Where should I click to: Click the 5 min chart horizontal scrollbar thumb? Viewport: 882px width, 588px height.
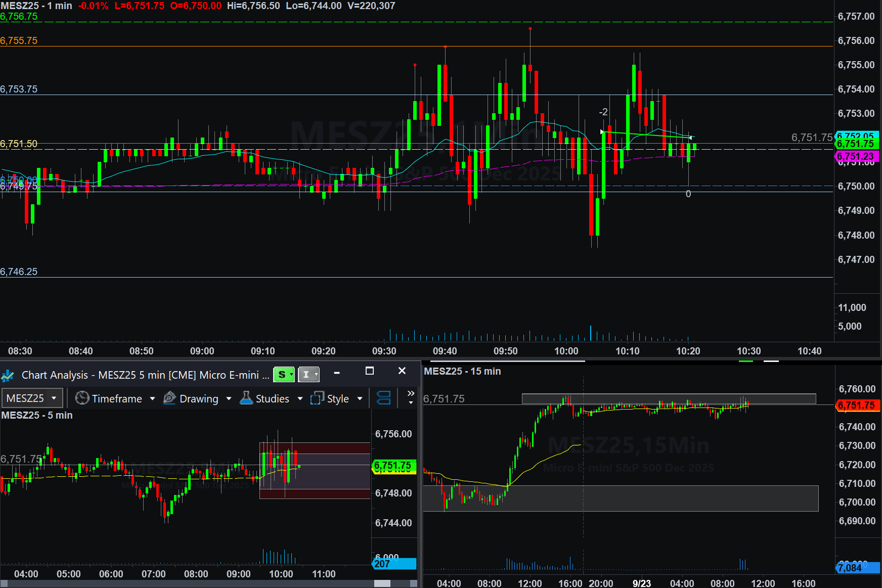point(382,583)
